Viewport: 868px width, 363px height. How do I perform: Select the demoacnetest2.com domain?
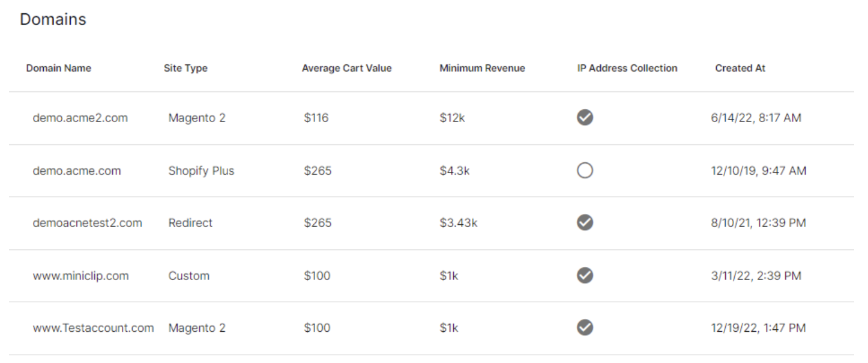click(x=87, y=223)
